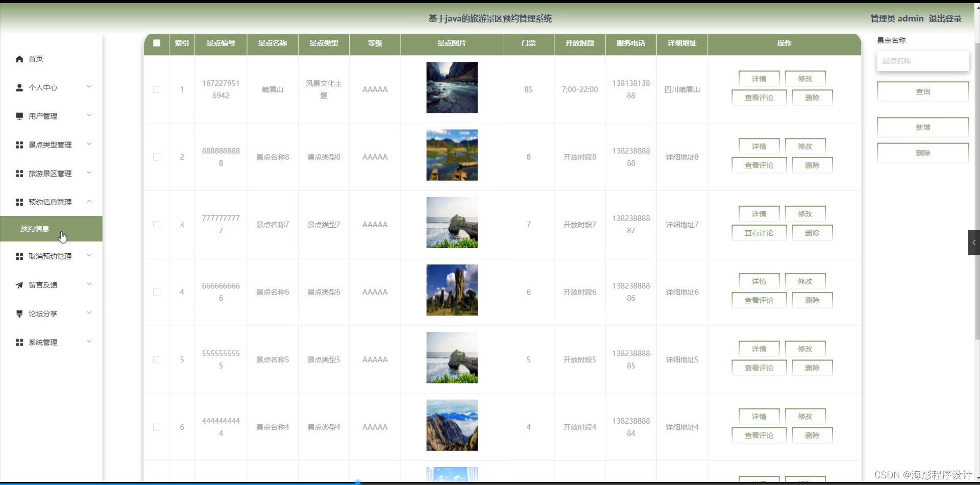Expand the 景点类型管理 chevron

click(x=89, y=144)
